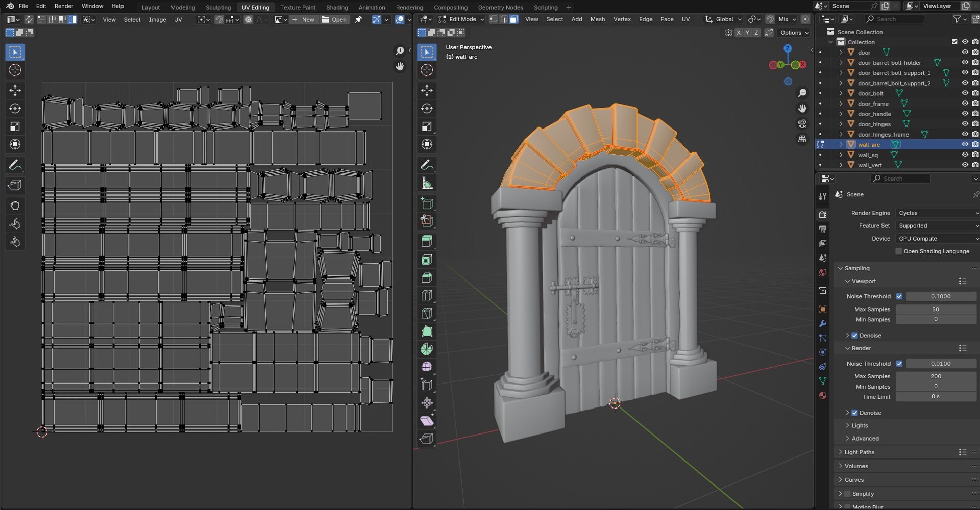Open the Mesh menu in 3D viewport
This screenshot has height=510, width=980.
click(597, 19)
